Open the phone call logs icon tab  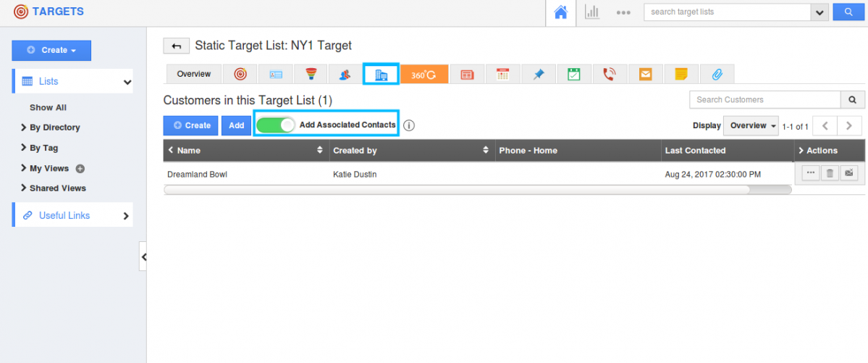click(610, 74)
